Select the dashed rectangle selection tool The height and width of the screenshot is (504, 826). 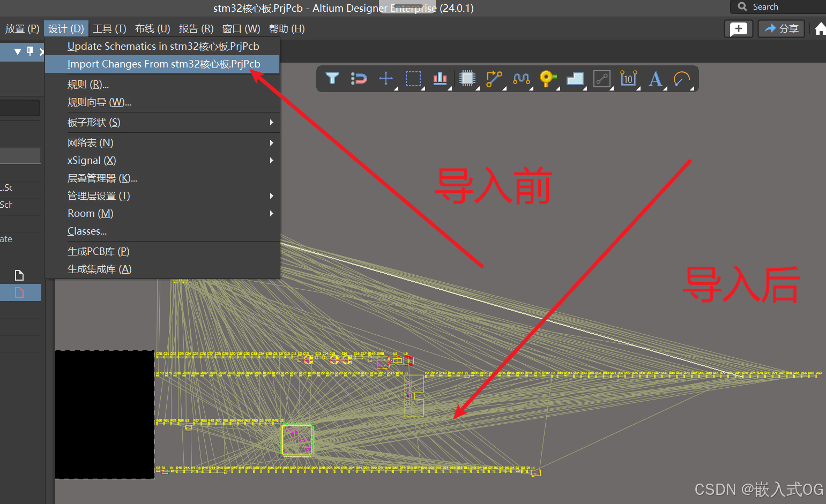pos(413,79)
